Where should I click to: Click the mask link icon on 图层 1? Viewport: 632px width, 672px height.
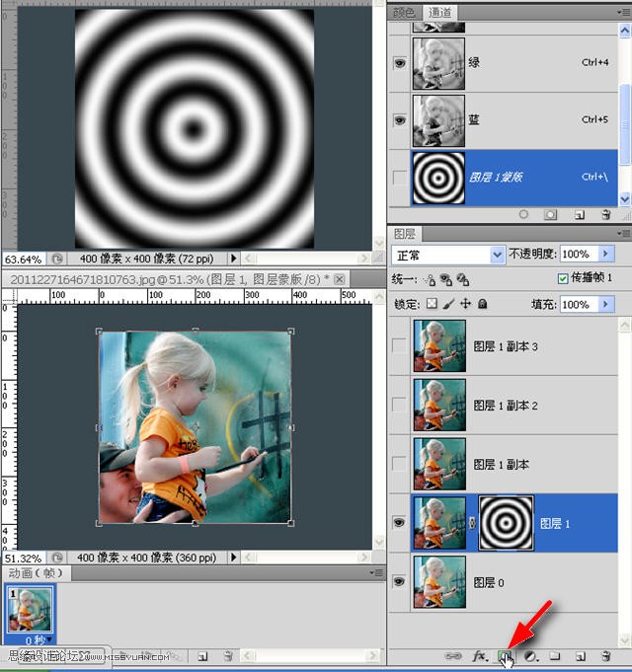[x=472, y=523]
